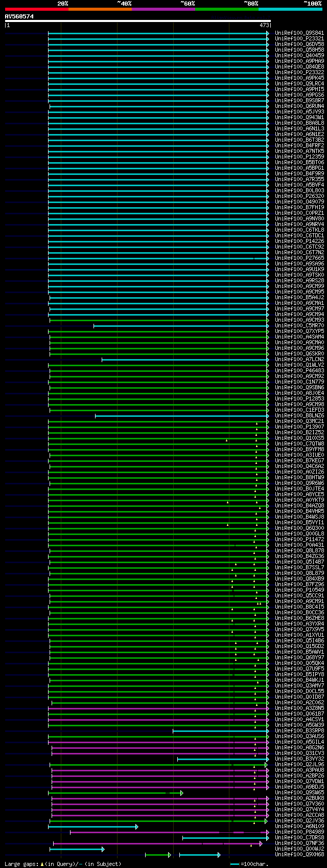Open UniRef100_P26320 hit

299,196
